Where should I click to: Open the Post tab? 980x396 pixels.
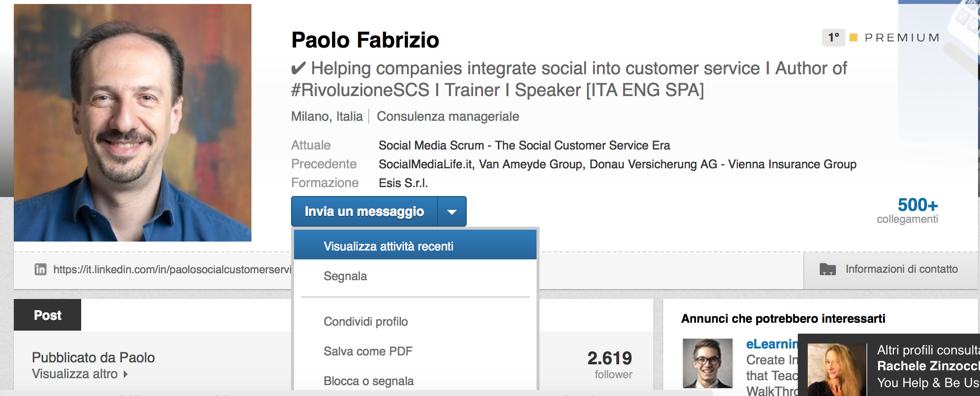tap(48, 315)
